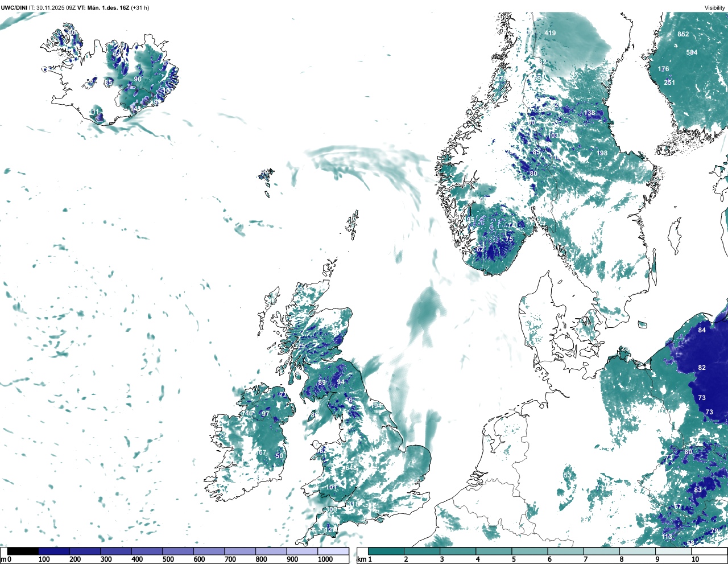Click the '1000' tick label on the metre scale
Viewport: 728px width, 564px height.
point(325,559)
